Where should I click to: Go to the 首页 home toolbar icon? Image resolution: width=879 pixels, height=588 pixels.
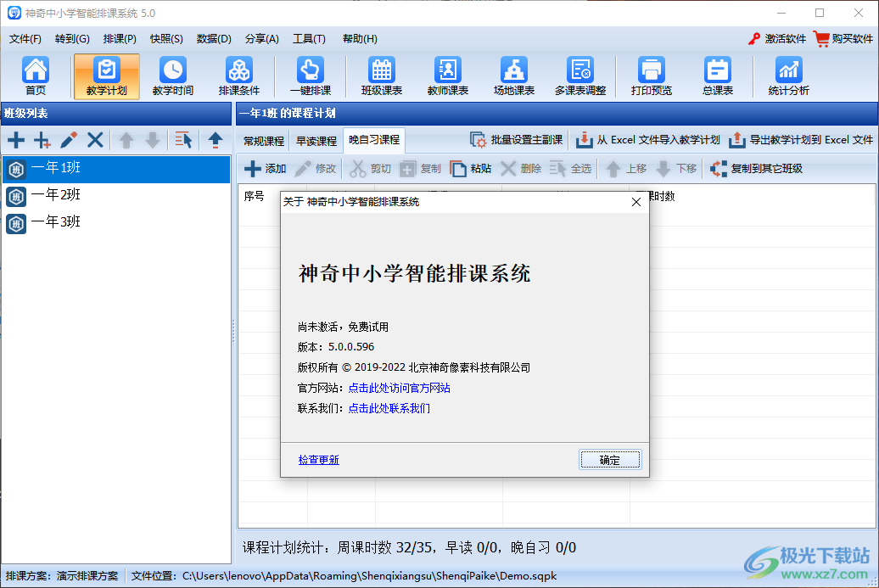(36, 76)
